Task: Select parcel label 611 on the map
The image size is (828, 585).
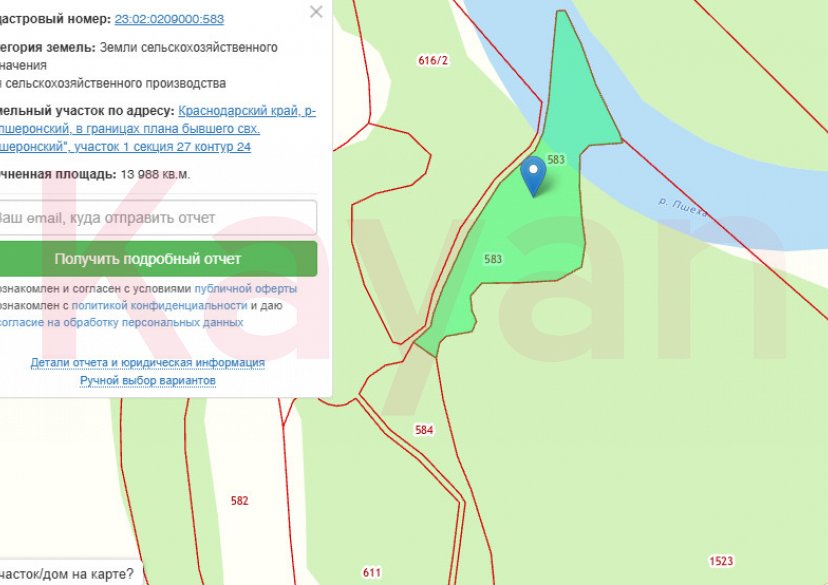Action: click(x=372, y=572)
